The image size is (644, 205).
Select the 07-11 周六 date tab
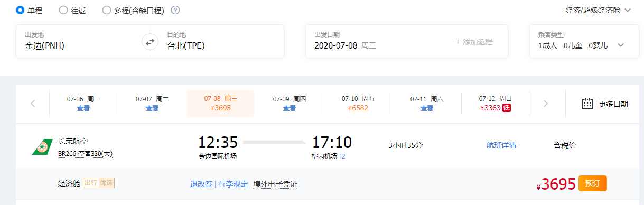(x=427, y=104)
